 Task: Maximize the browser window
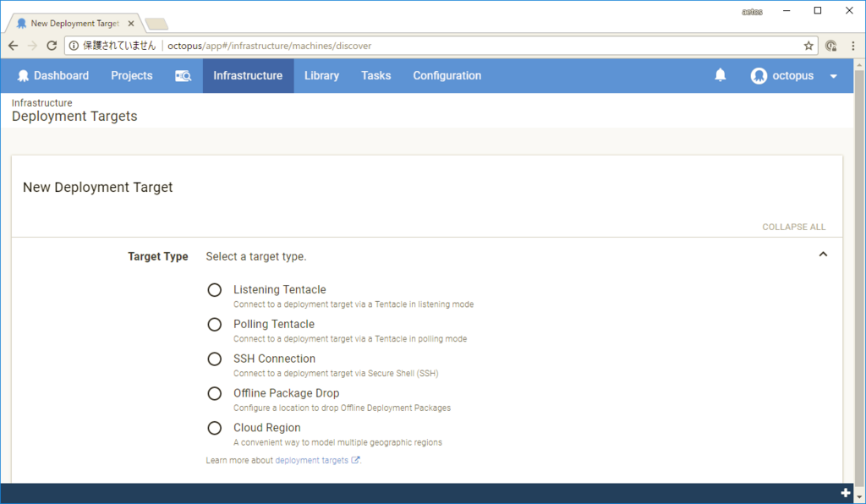tap(818, 10)
